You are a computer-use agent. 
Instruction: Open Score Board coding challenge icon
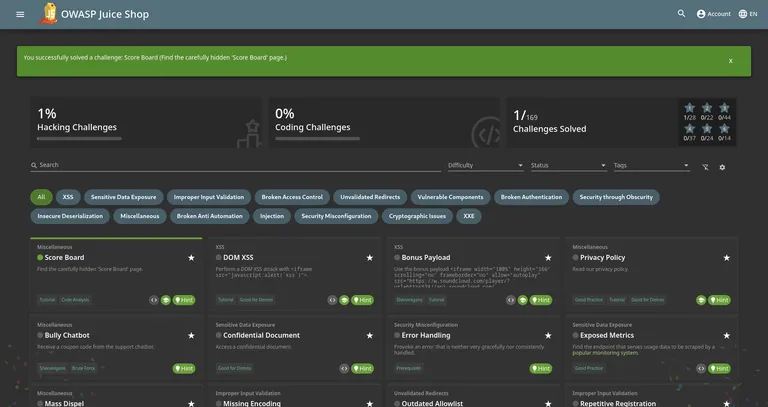[154, 300]
